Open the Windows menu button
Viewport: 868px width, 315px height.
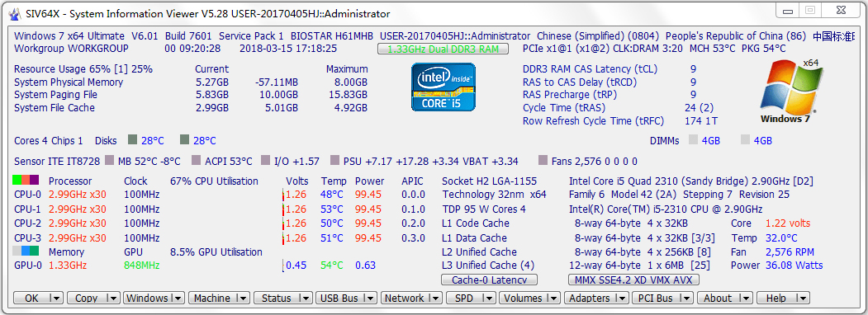[x=147, y=298]
